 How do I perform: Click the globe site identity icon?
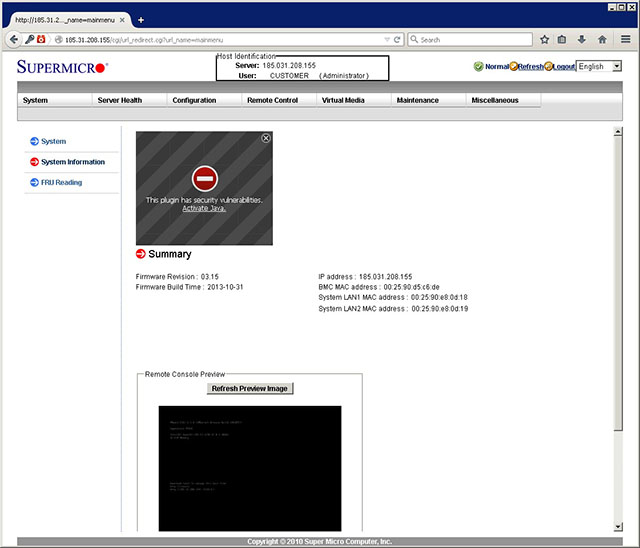pos(59,40)
